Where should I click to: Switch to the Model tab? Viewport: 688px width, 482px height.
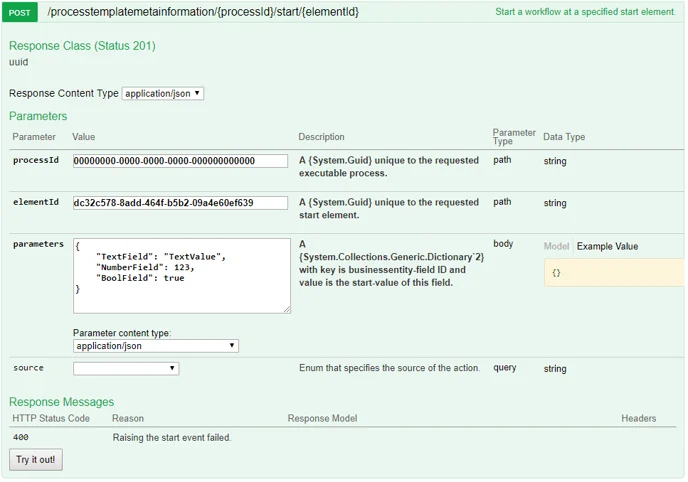tap(556, 246)
